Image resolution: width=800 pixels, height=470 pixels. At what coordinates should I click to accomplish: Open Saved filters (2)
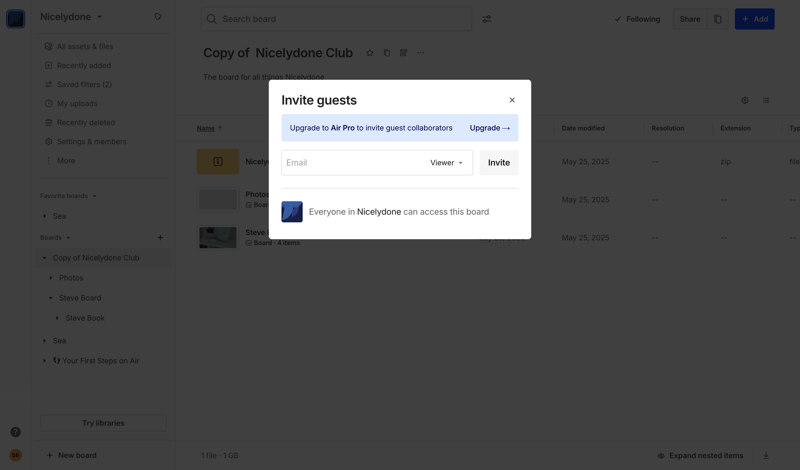(104, 84)
